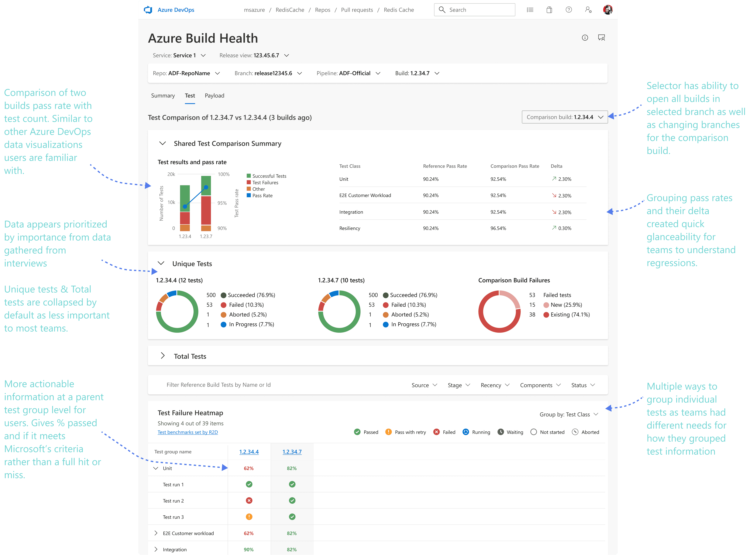
Task: Open the Repo ADF-RepoName dropdown
Action: (186, 73)
